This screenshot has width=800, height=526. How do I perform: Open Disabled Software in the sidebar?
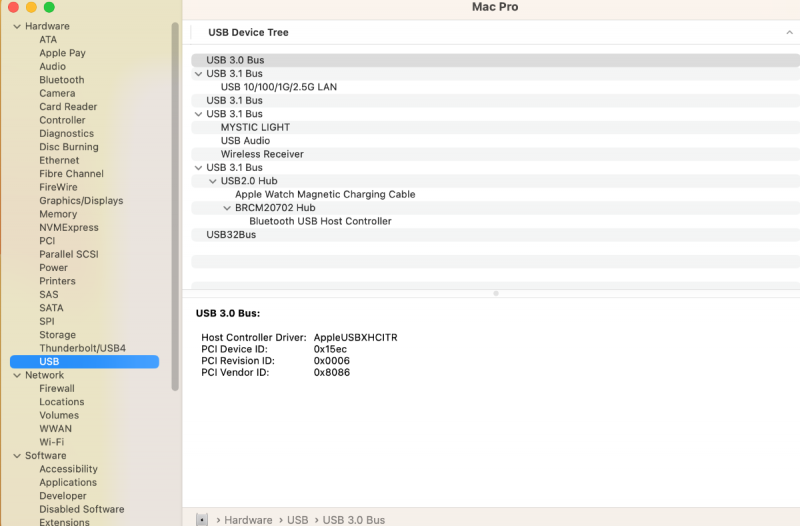click(x=82, y=510)
